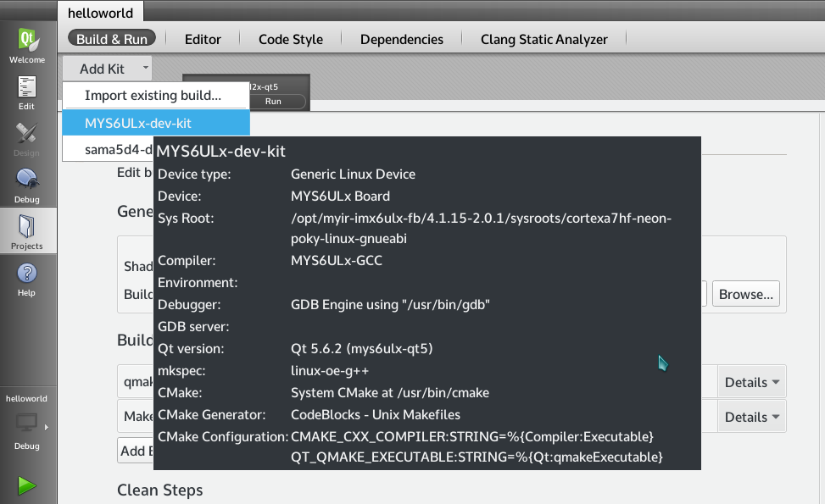Viewport: 825px width, 504px height.
Task: Click the "Compiler:" label in tooltip
Action: coord(187,260)
